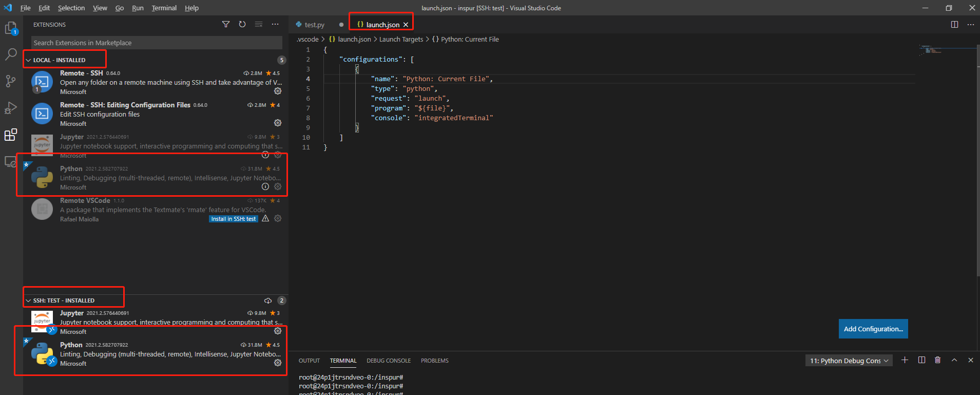Toggle split terminal in panel

[921, 360]
